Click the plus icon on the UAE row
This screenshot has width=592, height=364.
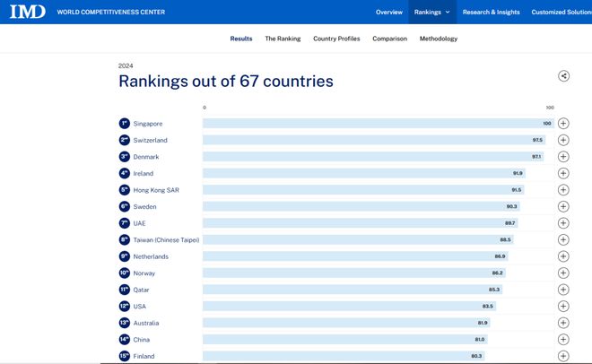pyautogui.click(x=563, y=223)
